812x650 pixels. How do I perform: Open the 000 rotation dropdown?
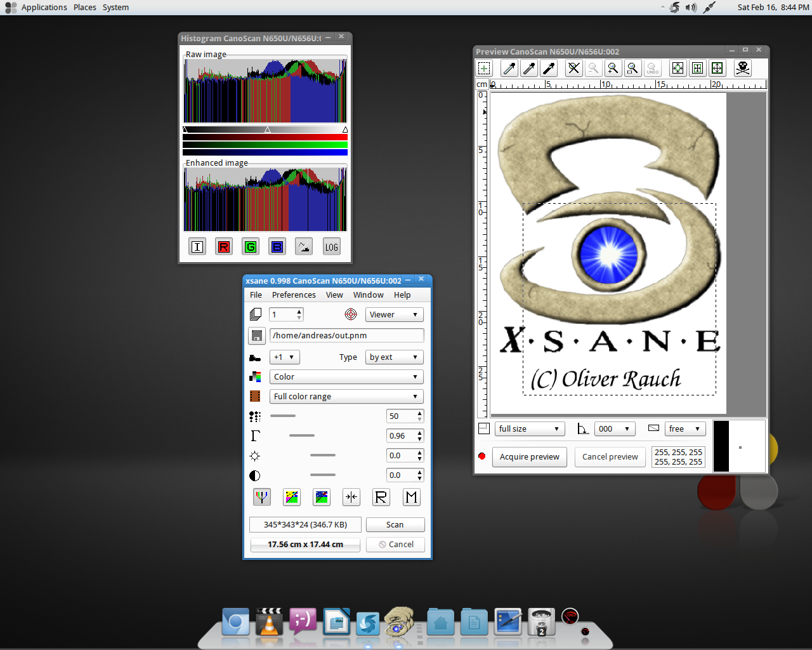pyautogui.click(x=615, y=429)
